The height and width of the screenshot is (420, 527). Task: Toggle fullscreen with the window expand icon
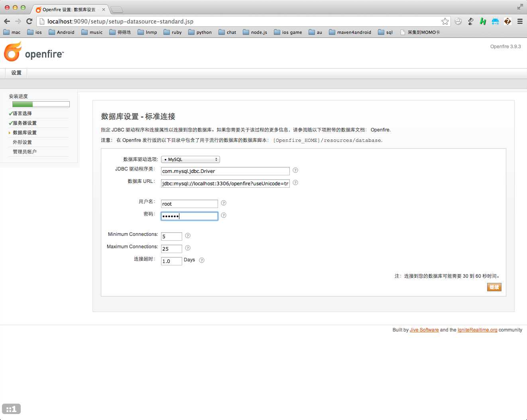pyautogui.click(x=520, y=7)
